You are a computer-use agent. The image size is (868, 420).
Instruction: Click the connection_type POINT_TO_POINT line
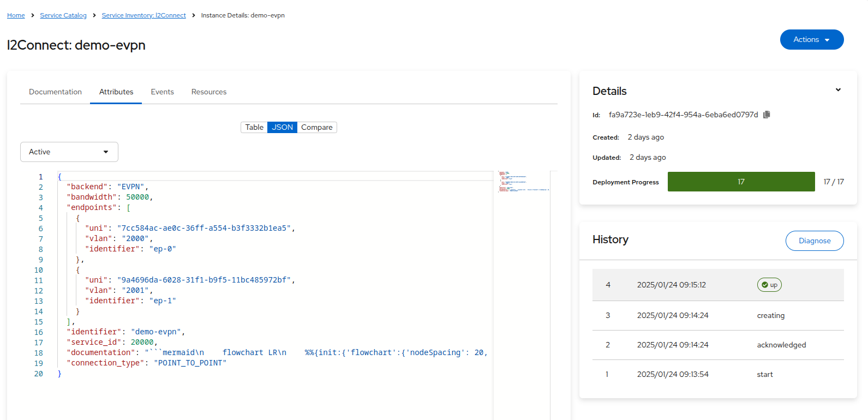point(146,363)
